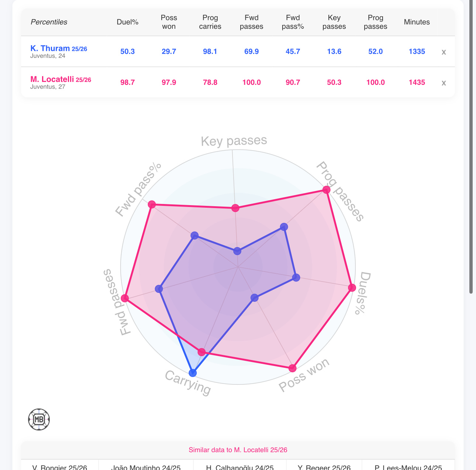Remove M. Locatelli row with x
Screen dimensions: 476x470
pos(444,83)
